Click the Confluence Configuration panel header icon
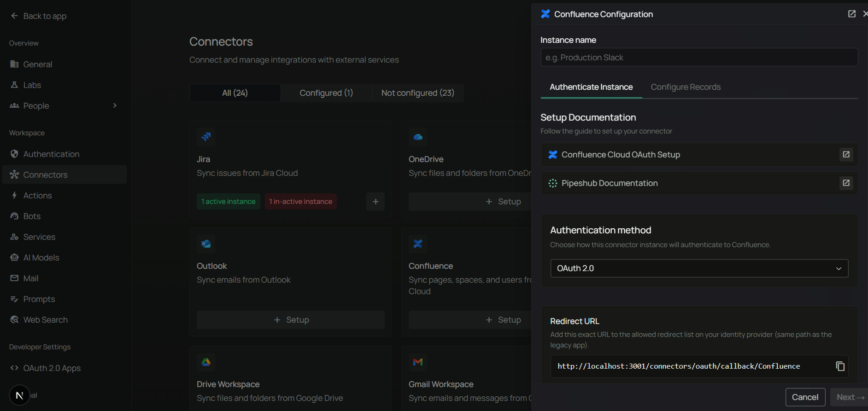Screen dimensions: 868x411 click(545, 14)
